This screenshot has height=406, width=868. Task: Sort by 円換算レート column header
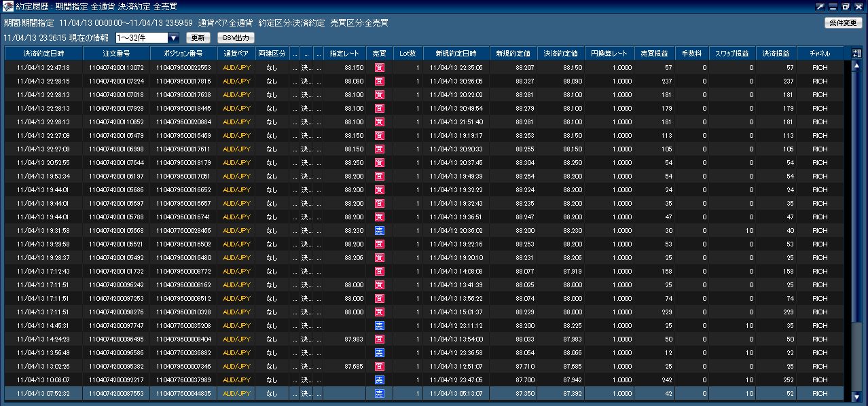(x=609, y=53)
